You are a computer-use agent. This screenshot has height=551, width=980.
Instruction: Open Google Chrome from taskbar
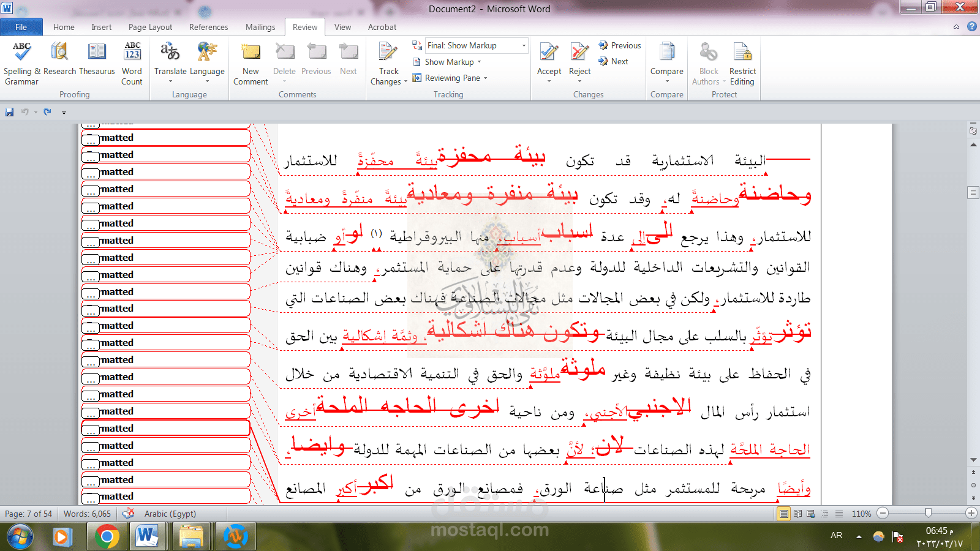coord(107,538)
